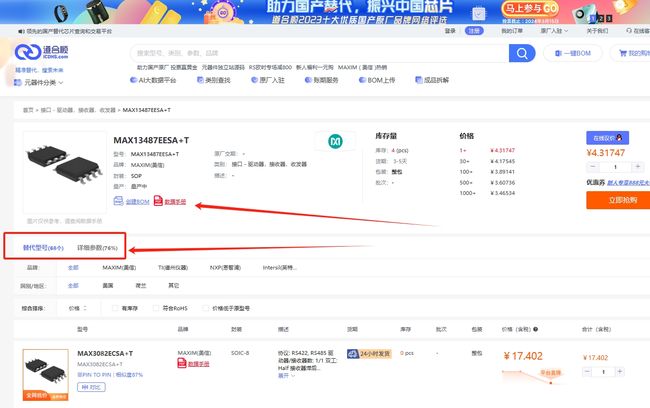
Task: Increase MAX3082ECSA+T quantity with plus
Action: (619, 372)
